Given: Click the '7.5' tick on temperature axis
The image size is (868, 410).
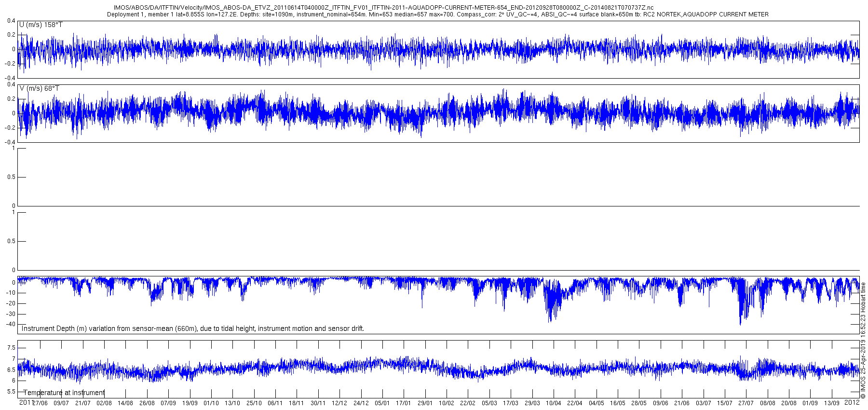Looking at the screenshot, I should pyautogui.click(x=11, y=348).
